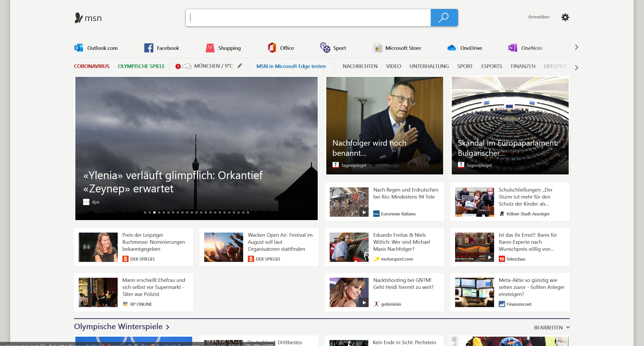The height and width of the screenshot is (346, 644).
Task: Click the Facebook shortcut icon
Action: coord(149,48)
